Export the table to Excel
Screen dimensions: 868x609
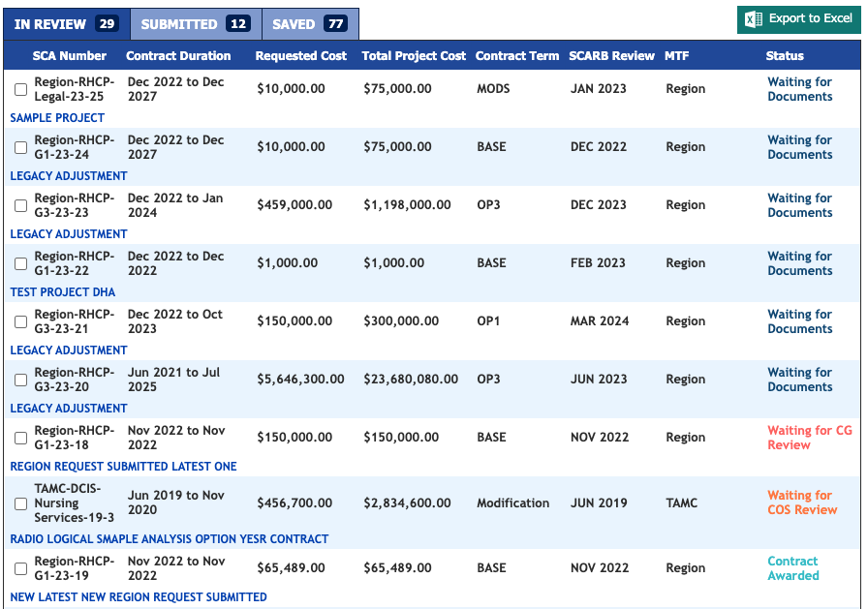799,19
